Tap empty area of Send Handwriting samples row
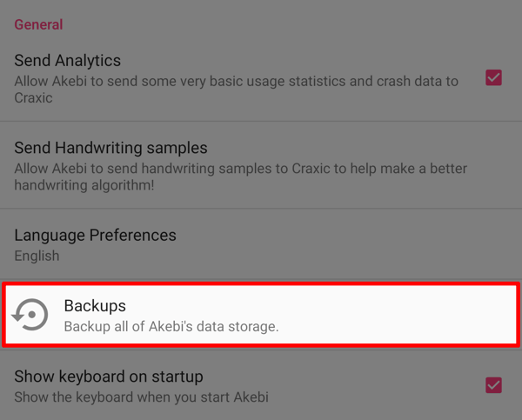The image size is (522, 420). pos(366,143)
